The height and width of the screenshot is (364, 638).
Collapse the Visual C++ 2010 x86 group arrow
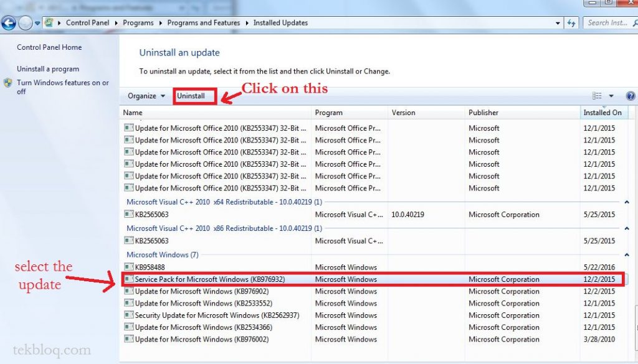pos(627,228)
